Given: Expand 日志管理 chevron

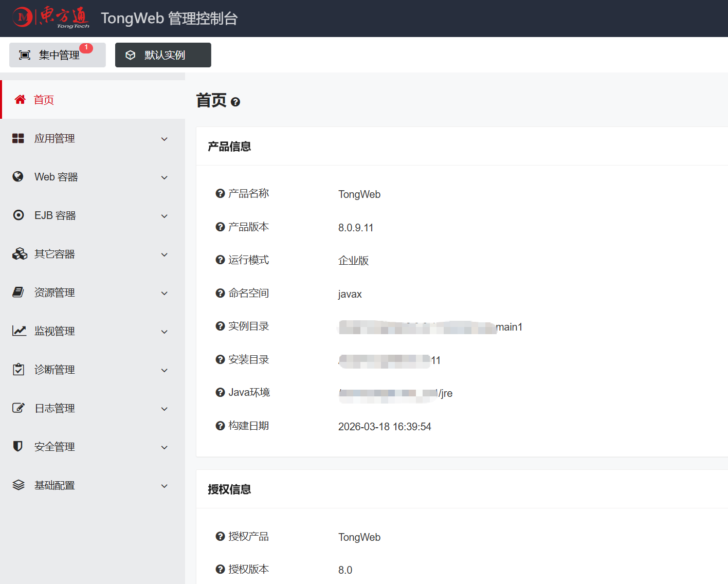Looking at the screenshot, I should (165, 409).
